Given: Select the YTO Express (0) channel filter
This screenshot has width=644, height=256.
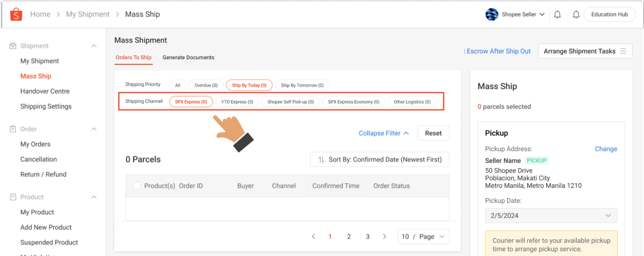Looking at the screenshot, I should 237,102.
